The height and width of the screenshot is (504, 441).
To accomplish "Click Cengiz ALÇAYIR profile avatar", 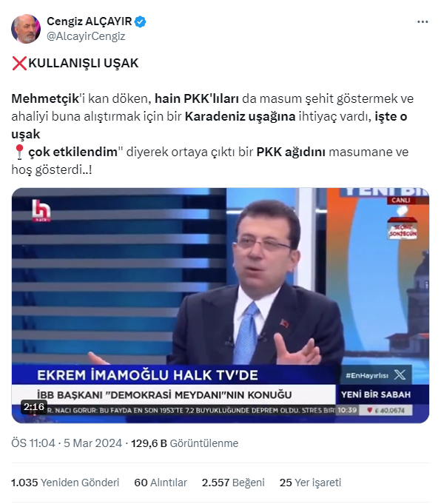I will click(x=26, y=29).
